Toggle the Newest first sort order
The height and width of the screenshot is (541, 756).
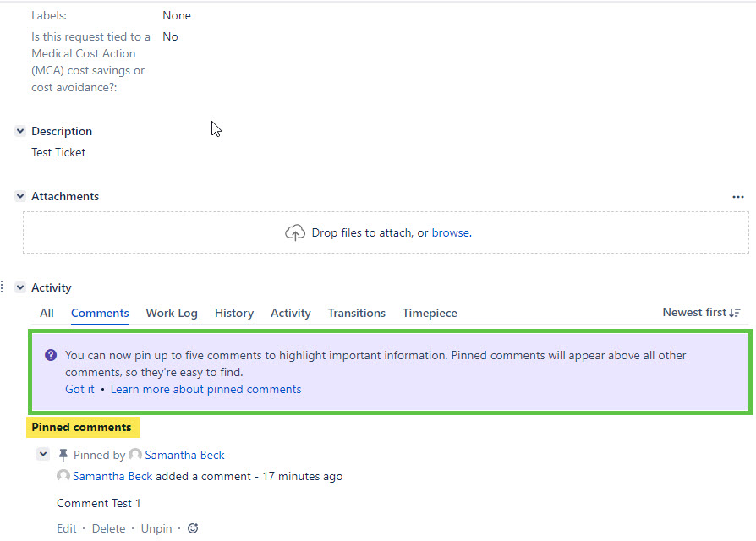click(x=702, y=312)
